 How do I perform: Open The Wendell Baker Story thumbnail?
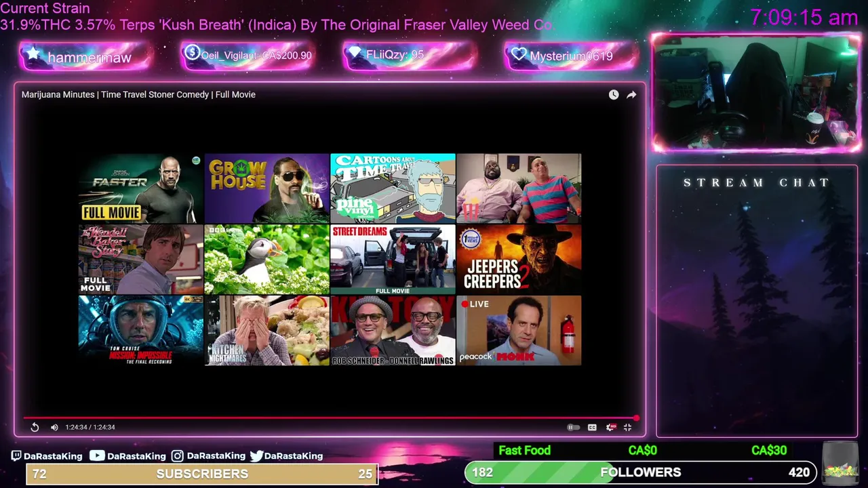pos(140,260)
